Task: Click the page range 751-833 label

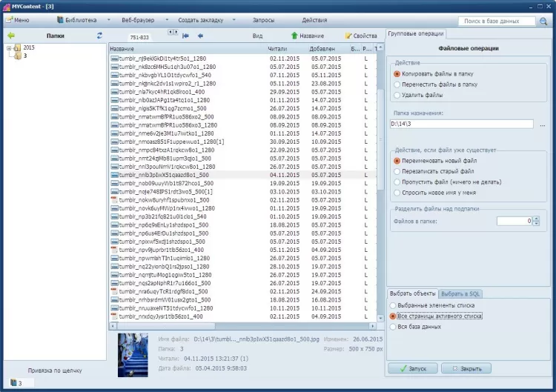Action: click(139, 37)
